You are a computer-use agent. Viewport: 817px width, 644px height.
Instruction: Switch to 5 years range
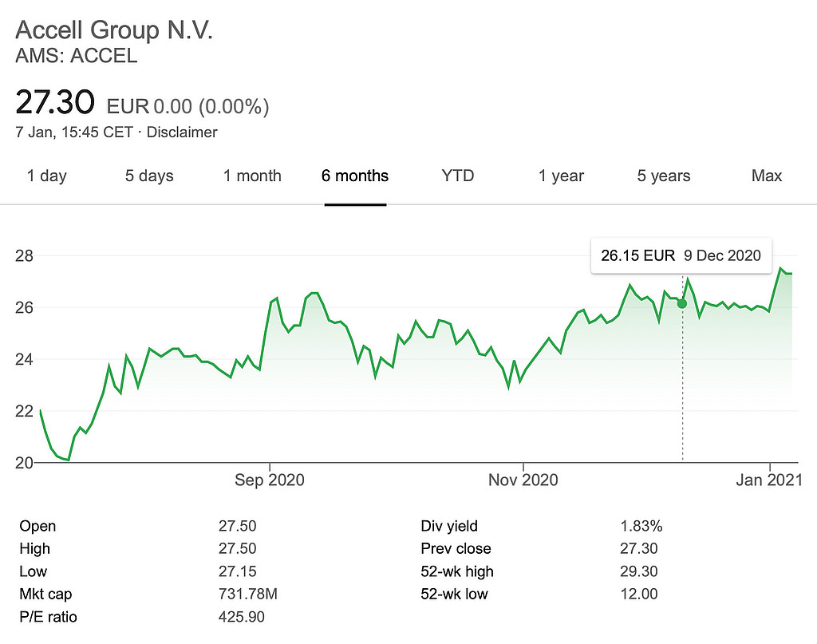point(664,176)
